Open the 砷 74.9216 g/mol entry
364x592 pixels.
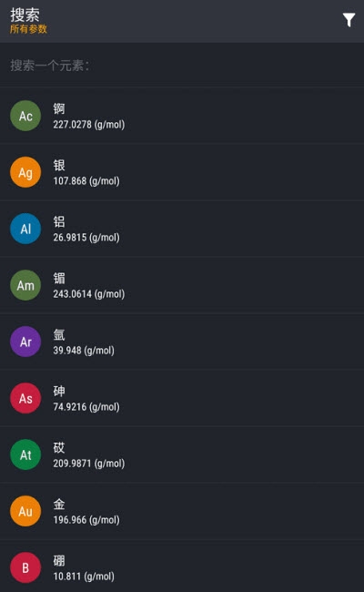click(x=182, y=398)
